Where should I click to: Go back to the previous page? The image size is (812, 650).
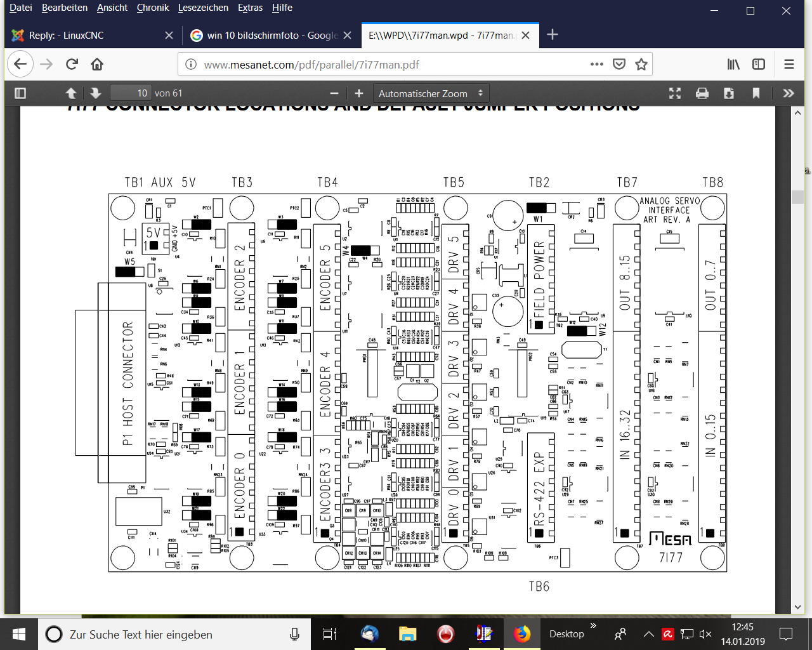click(x=20, y=64)
